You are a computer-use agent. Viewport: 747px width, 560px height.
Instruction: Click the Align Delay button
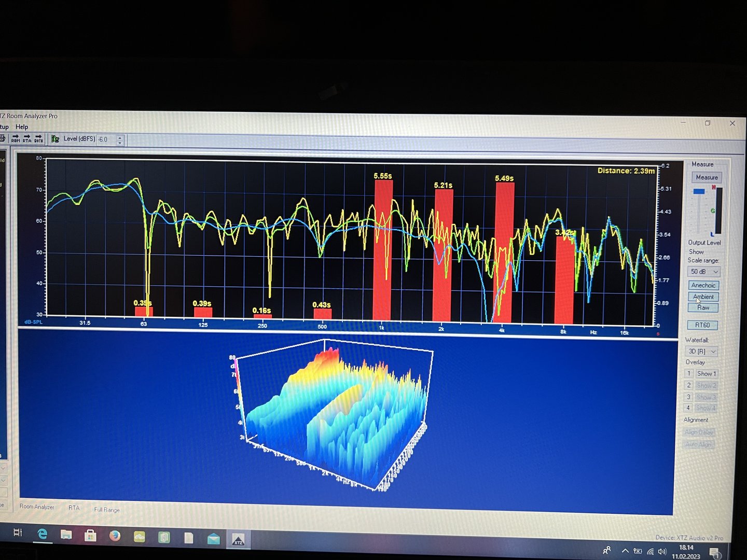coord(699,432)
